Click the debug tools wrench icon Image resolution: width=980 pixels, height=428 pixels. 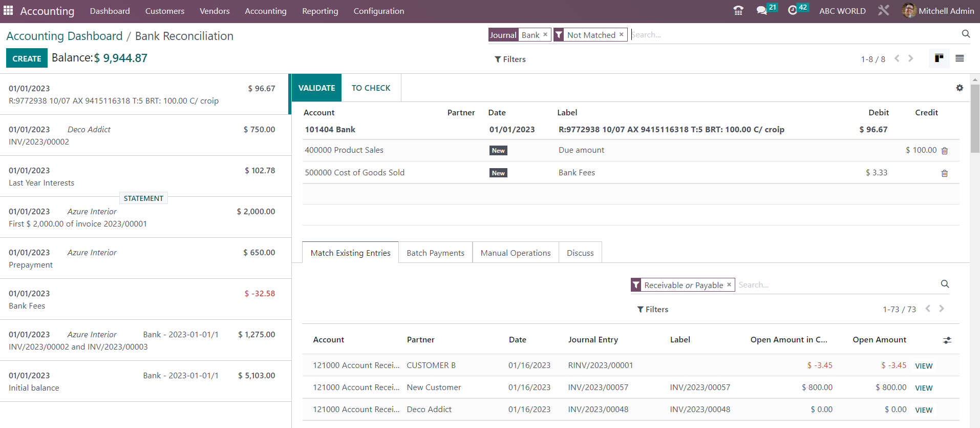(x=884, y=11)
